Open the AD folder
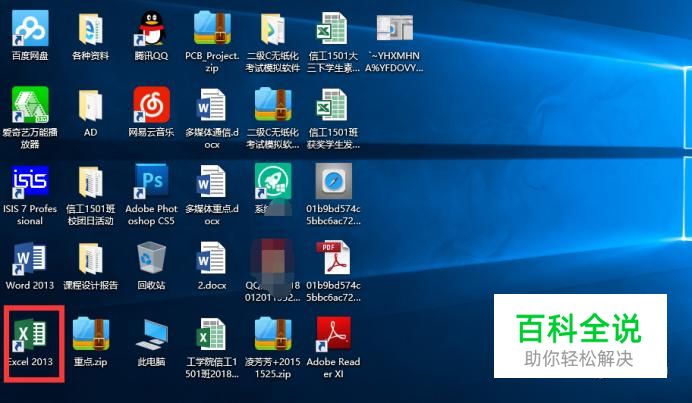 tap(90, 105)
